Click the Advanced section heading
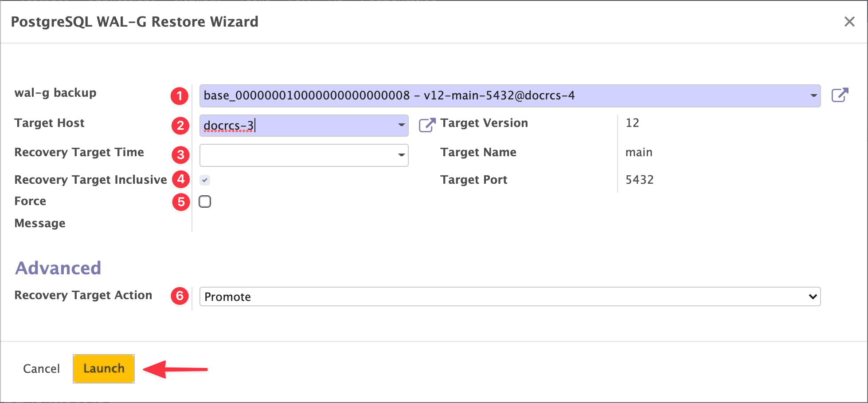 click(x=58, y=268)
